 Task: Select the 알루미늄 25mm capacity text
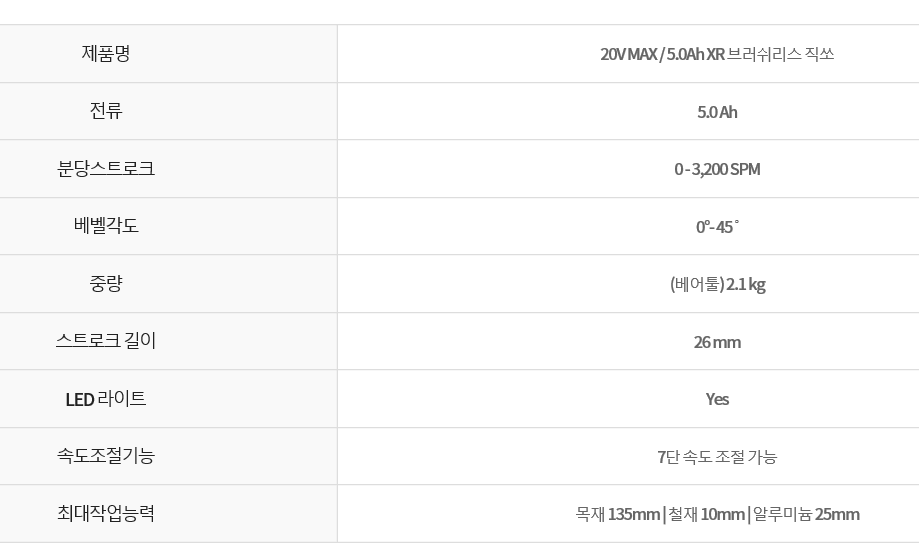point(806,514)
